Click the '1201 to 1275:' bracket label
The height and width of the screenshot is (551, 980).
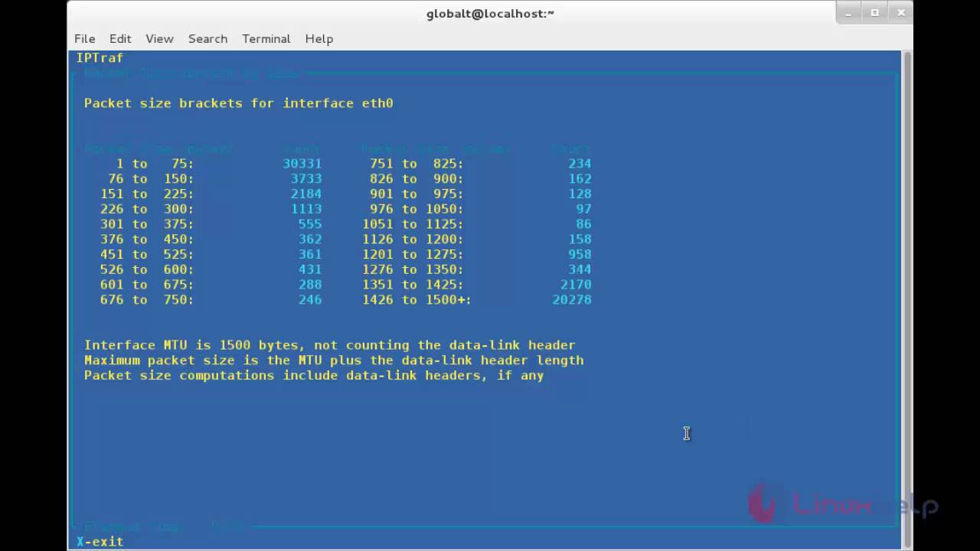click(x=413, y=254)
